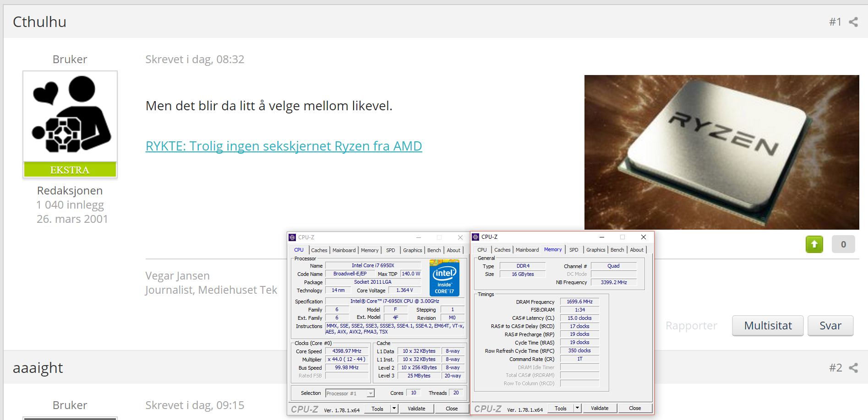Open the RYKTE Ryzen article link
Viewport: 868px width, 420px height.
(x=284, y=146)
